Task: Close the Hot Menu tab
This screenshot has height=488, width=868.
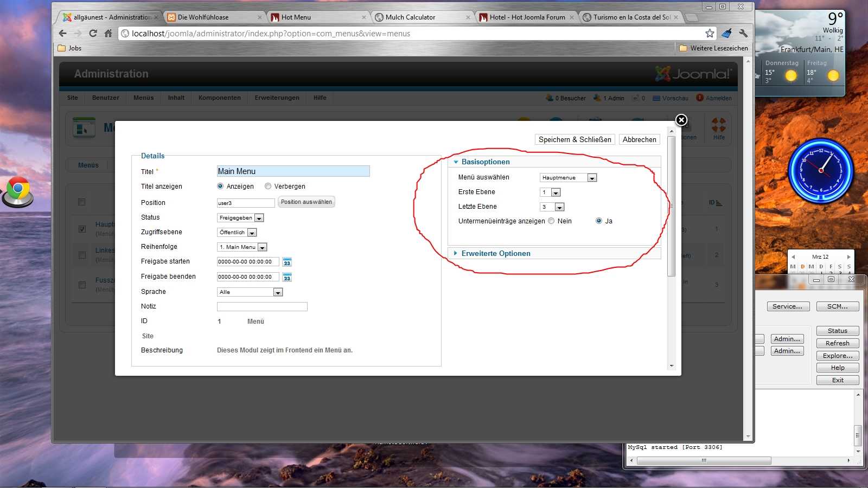Action: pyautogui.click(x=364, y=17)
